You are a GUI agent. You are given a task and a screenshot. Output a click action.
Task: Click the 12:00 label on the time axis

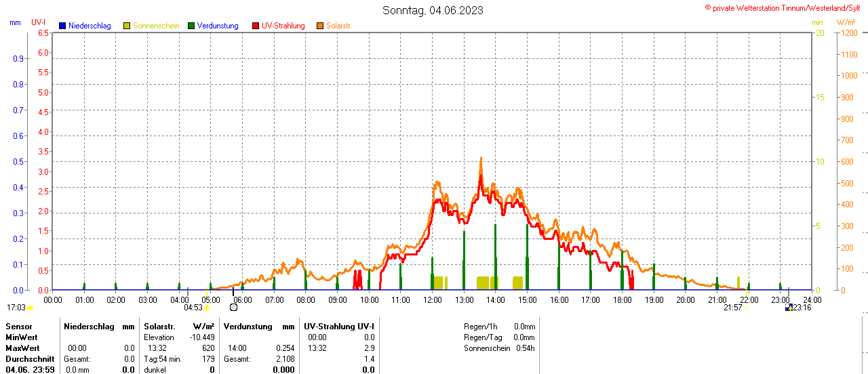[x=432, y=299]
